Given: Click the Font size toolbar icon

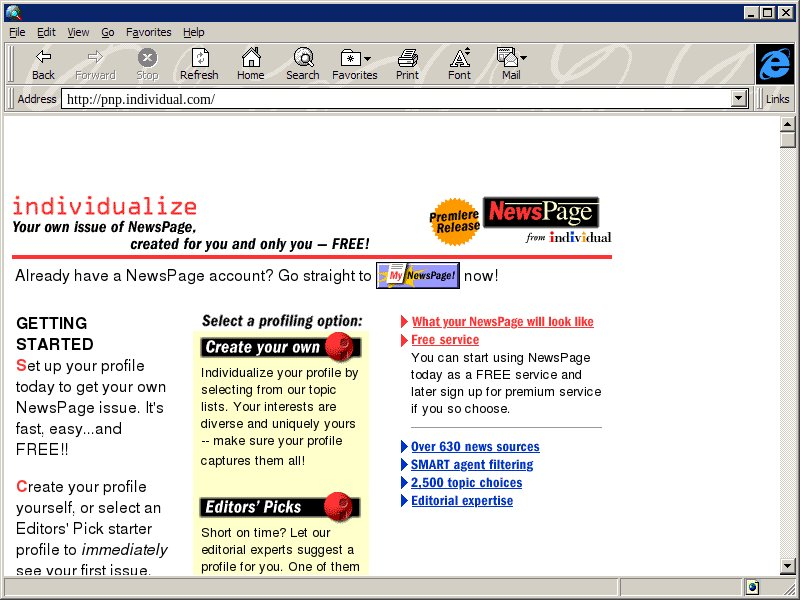Looking at the screenshot, I should (459, 58).
